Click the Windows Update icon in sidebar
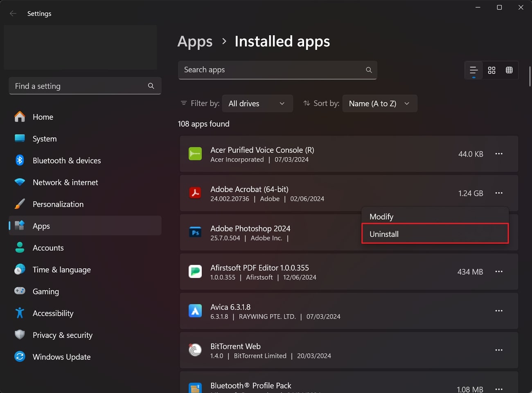 click(x=20, y=357)
